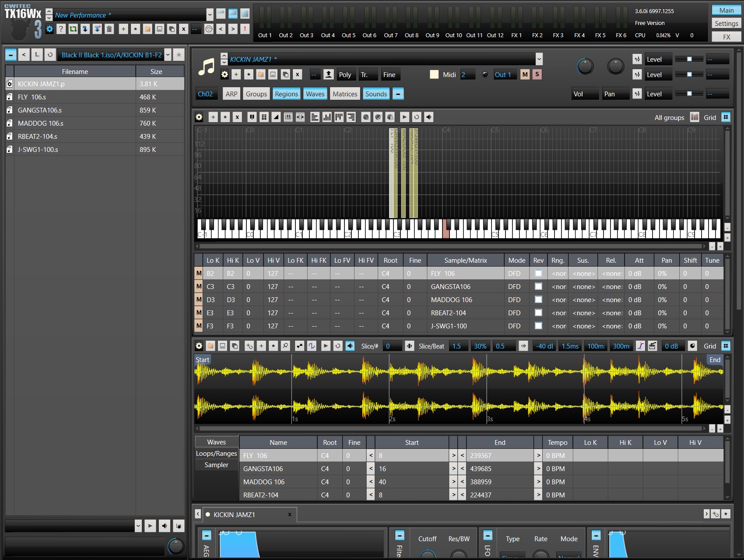
Task: Open the Poly mode selector
Action: [x=347, y=74]
